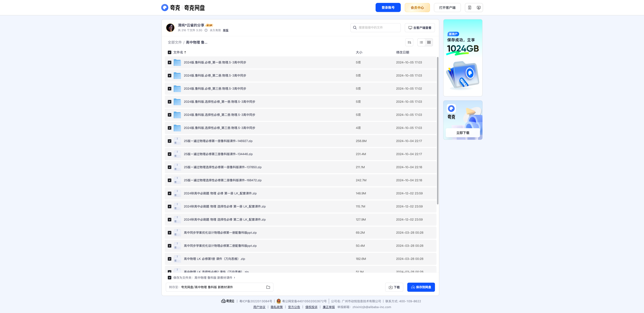Click 打开客户端 button
The image size is (644, 313).
tap(447, 8)
